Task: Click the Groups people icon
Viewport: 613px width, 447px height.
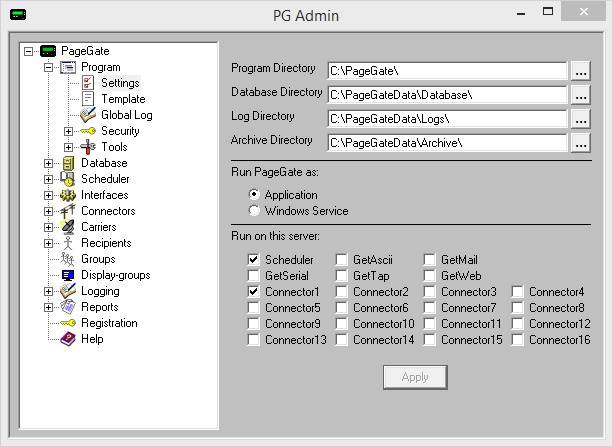Action: tap(68, 259)
